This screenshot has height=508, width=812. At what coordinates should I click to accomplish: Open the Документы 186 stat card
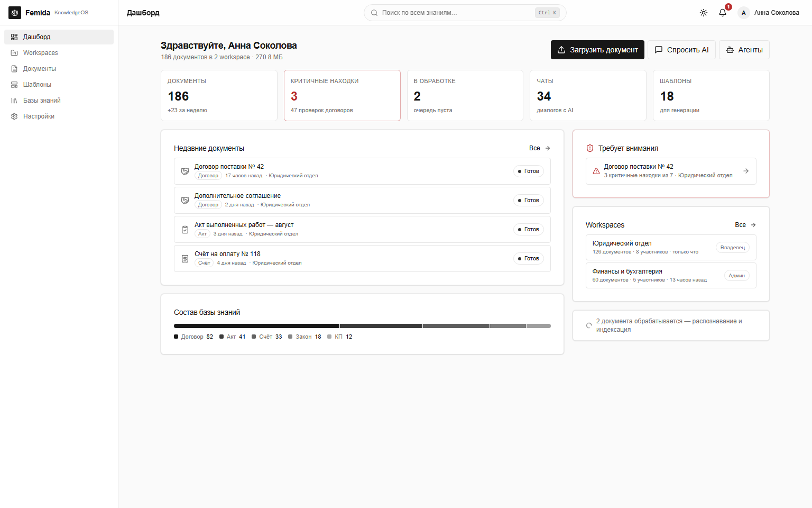[219, 96]
